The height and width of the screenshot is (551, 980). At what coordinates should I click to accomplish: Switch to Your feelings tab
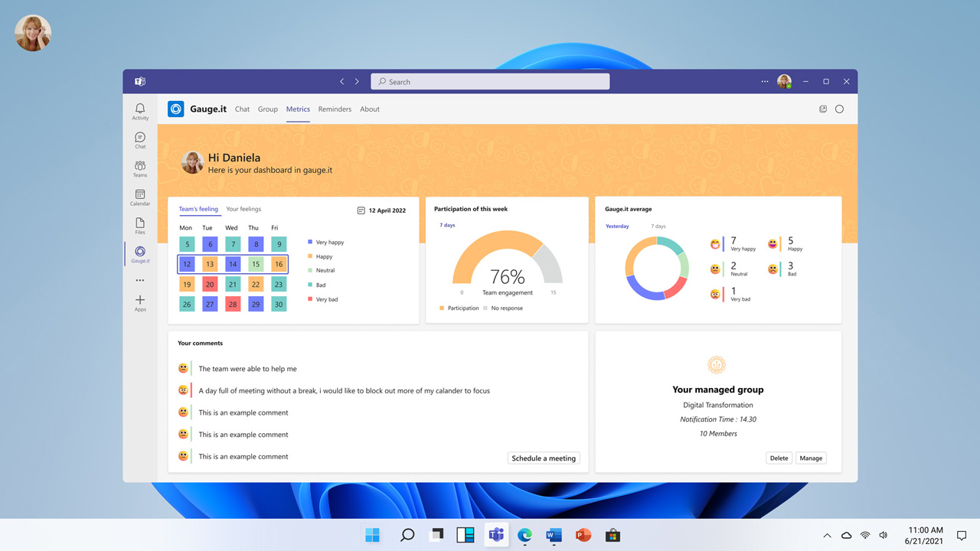point(243,209)
